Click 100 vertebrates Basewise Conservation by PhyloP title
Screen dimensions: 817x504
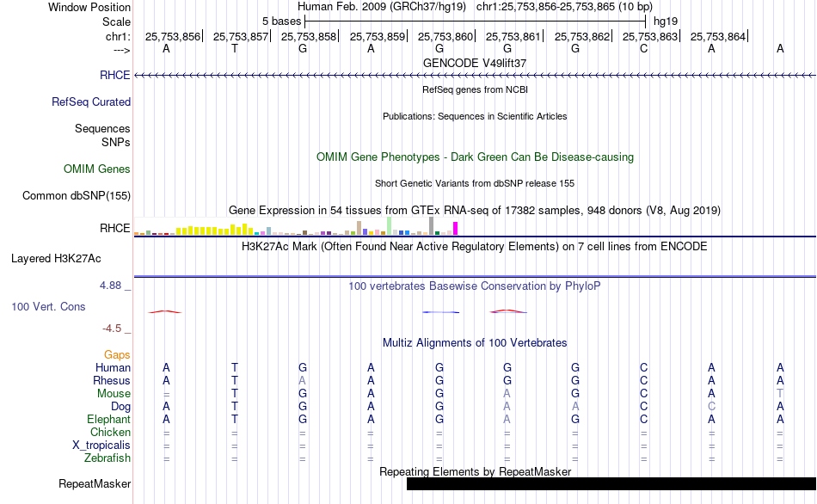pos(475,286)
